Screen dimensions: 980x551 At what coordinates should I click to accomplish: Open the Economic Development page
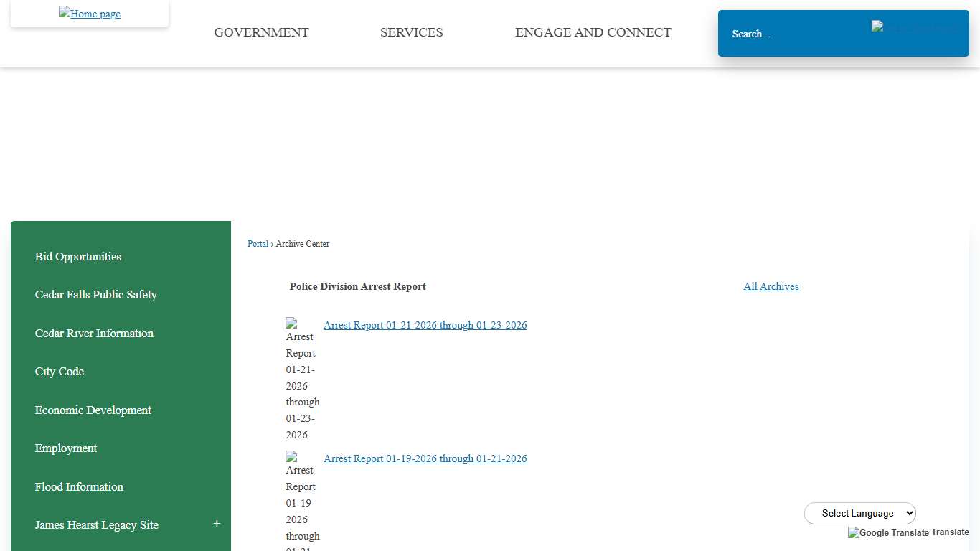click(x=93, y=410)
